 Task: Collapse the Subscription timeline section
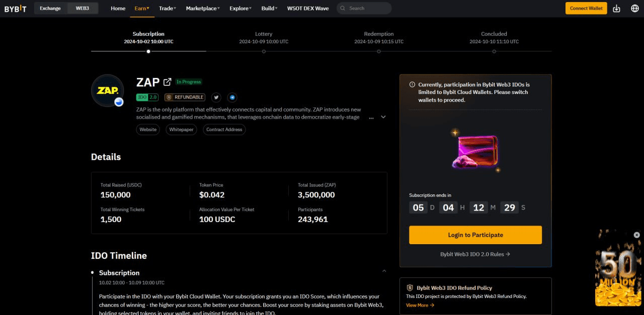point(384,271)
